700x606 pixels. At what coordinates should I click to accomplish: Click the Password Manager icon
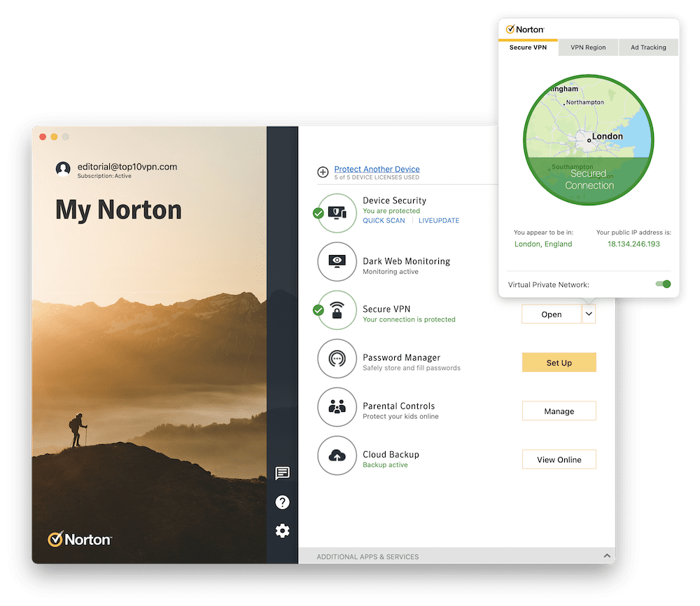tap(337, 359)
